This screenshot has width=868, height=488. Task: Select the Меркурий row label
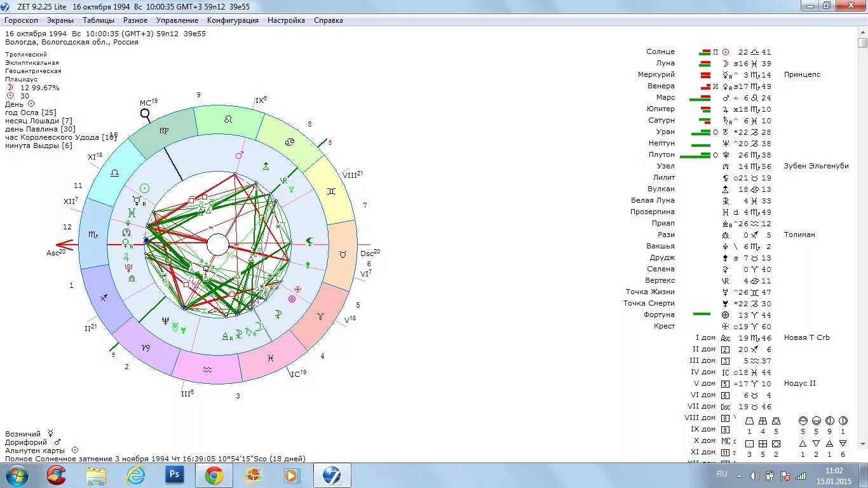[656, 74]
